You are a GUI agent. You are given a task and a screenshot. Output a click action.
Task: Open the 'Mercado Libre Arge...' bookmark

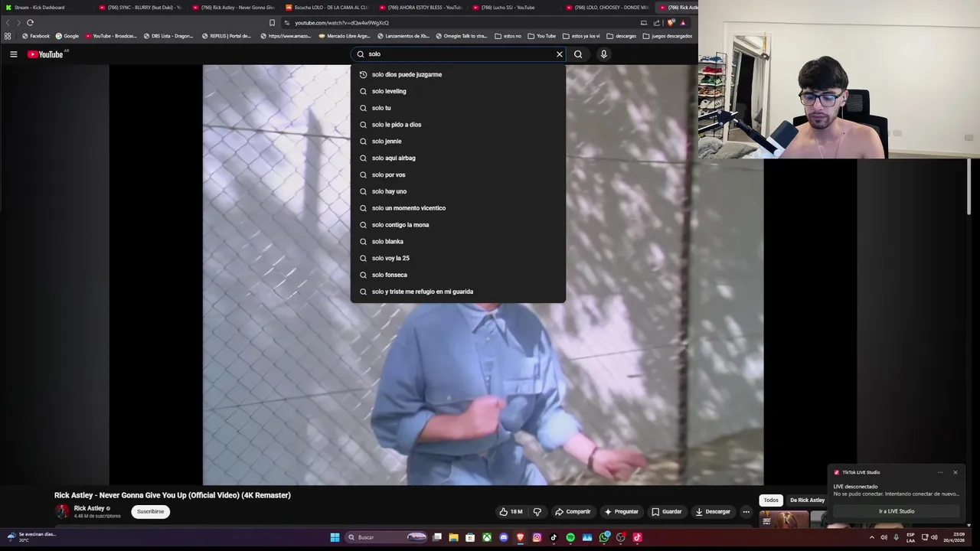[344, 36]
